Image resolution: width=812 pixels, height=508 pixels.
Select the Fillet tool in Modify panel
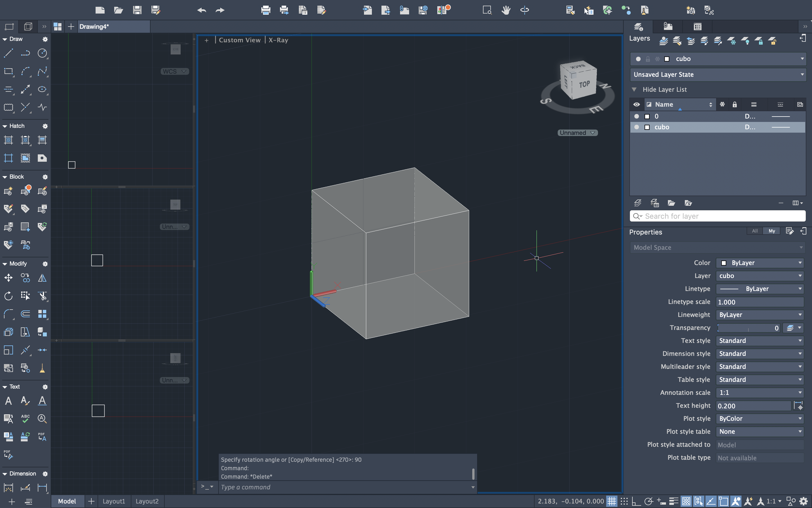coord(8,314)
